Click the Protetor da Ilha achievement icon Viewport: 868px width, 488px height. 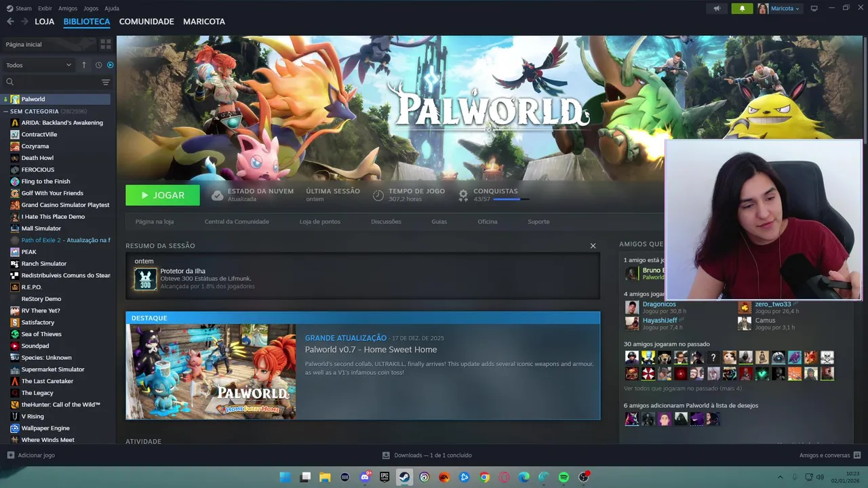click(x=145, y=279)
